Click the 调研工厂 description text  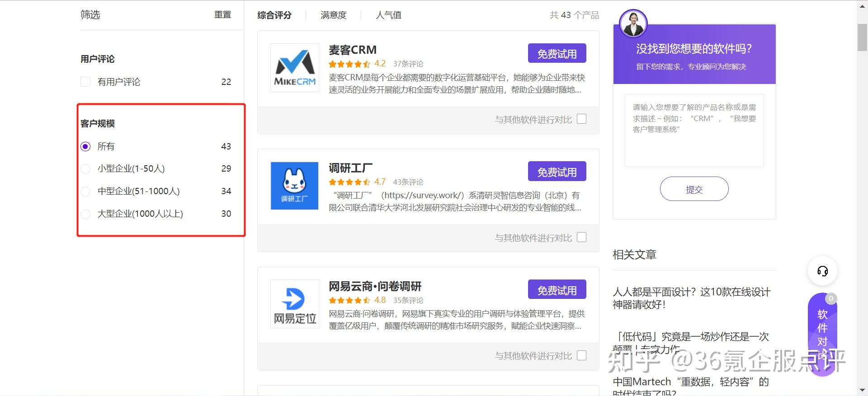point(455,201)
